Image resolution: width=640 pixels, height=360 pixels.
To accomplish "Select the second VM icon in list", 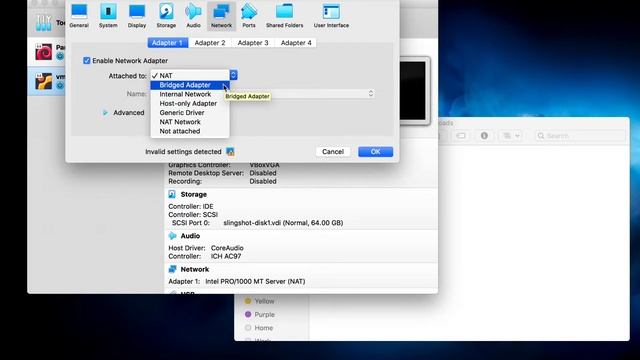I will (43, 81).
